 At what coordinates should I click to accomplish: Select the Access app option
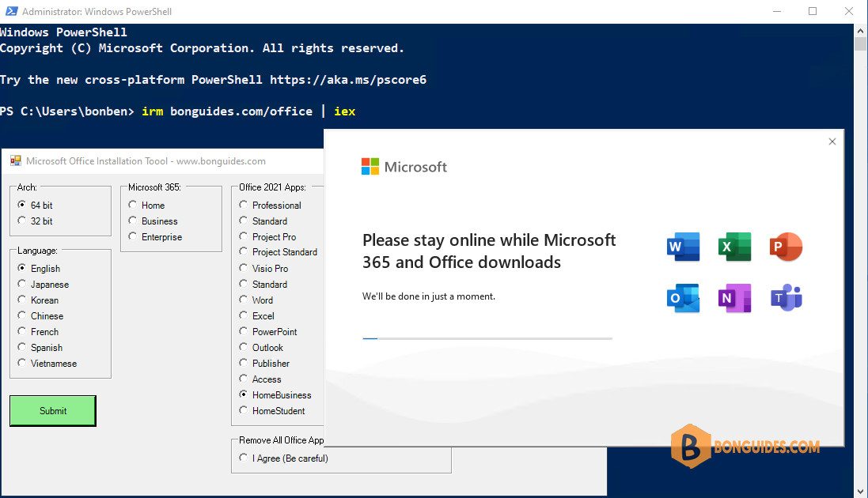260,379
